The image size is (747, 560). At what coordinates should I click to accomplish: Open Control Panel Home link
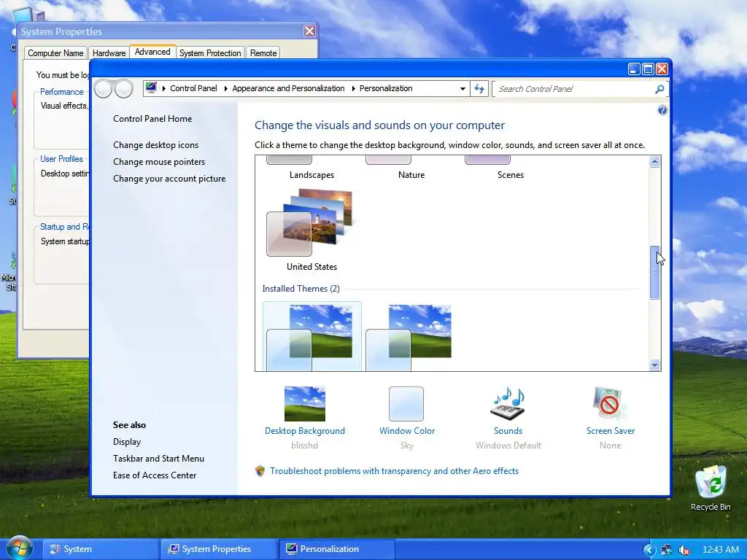(x=152, y=119)
